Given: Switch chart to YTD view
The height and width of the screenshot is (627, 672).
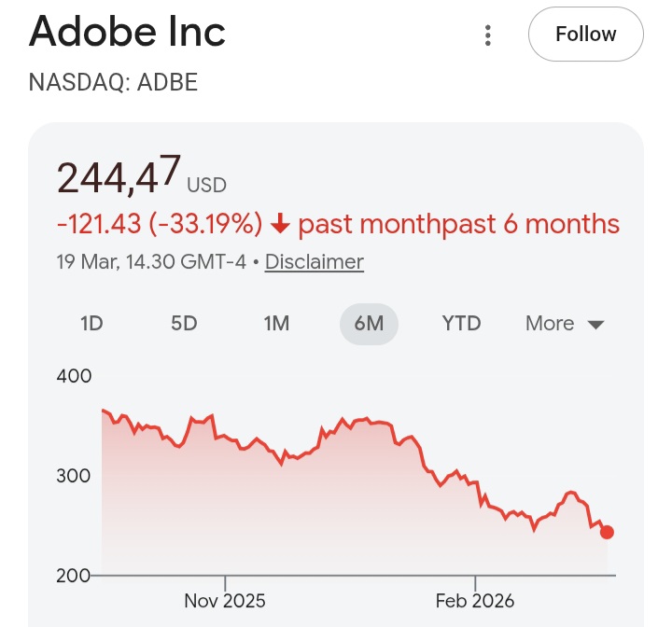Looking at the screenshot, I should click(461, 324).
